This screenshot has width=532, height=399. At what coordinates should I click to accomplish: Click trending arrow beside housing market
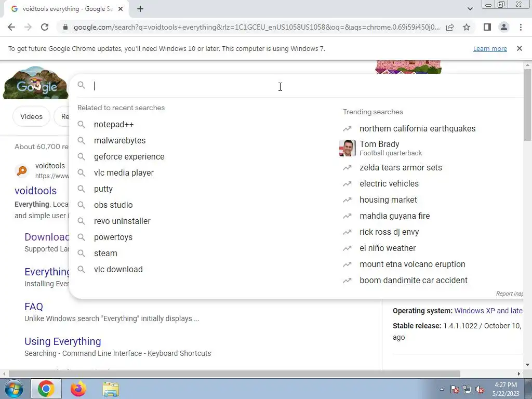click(x=347, y=200)
